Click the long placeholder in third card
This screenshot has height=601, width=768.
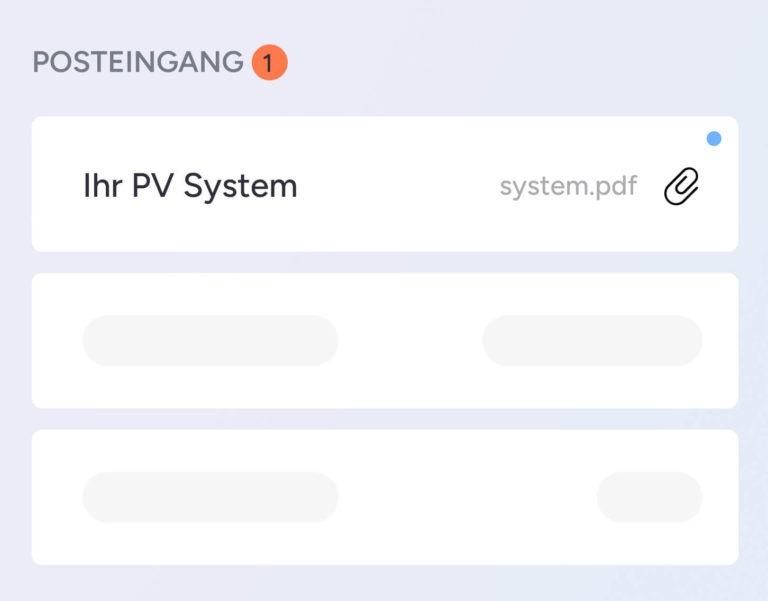(210, 497)
